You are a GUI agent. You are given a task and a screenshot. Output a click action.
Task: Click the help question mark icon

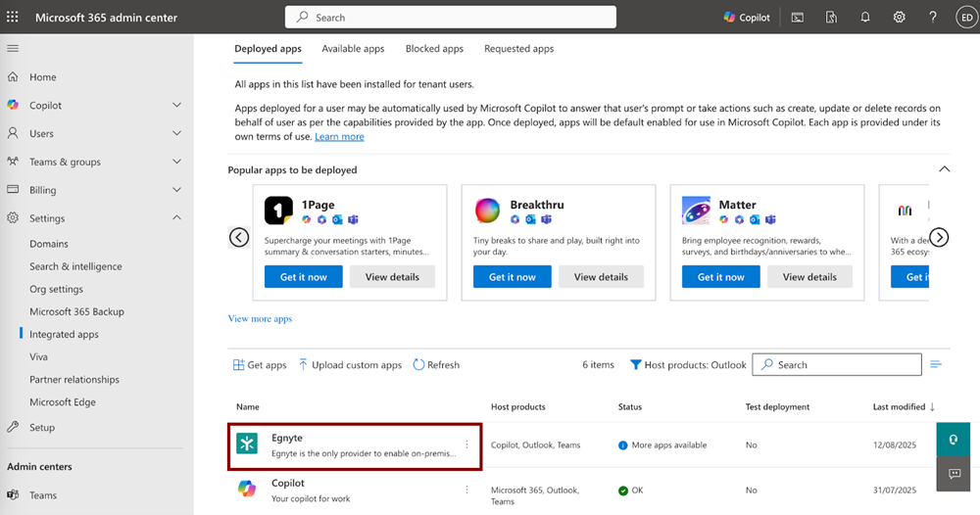pyautogui.click(x=932, y=17)
